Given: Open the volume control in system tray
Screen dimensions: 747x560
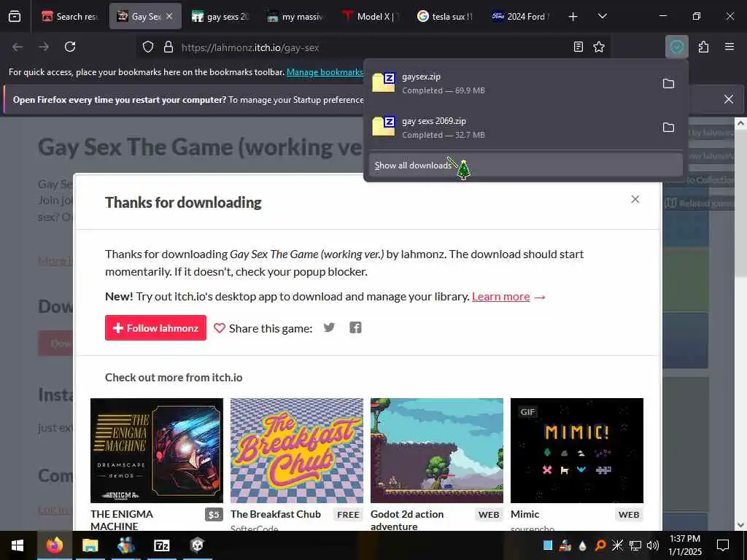Looking at the screenshot, I should click(653, 545).
